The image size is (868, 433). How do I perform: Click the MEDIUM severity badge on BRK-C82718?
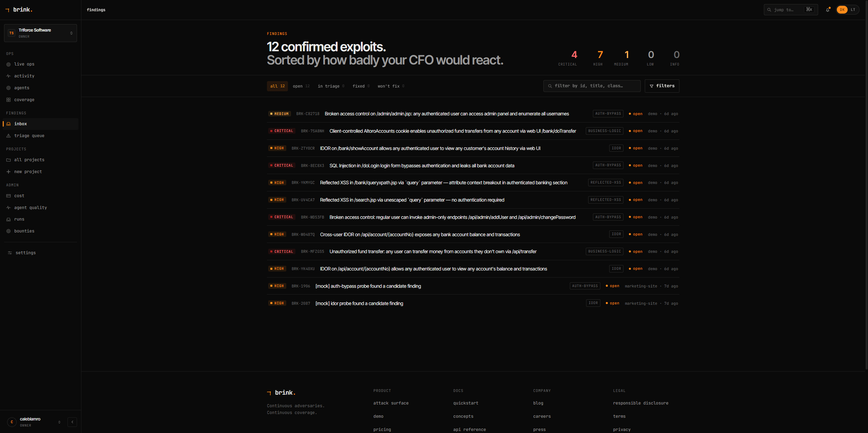279,114
